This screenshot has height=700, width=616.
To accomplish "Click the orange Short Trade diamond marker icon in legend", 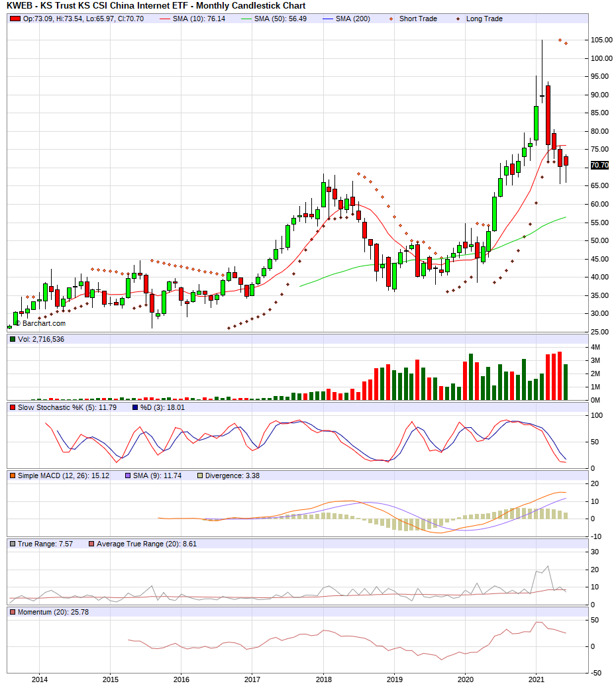I will pyautogui.click(x=391, y=19).
